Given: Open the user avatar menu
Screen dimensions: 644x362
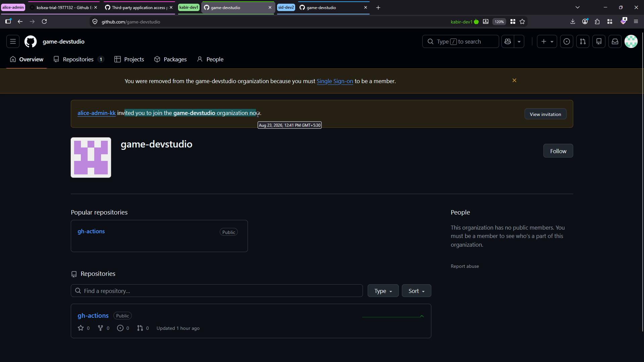Looking at the screenshot, I should 631,42.
